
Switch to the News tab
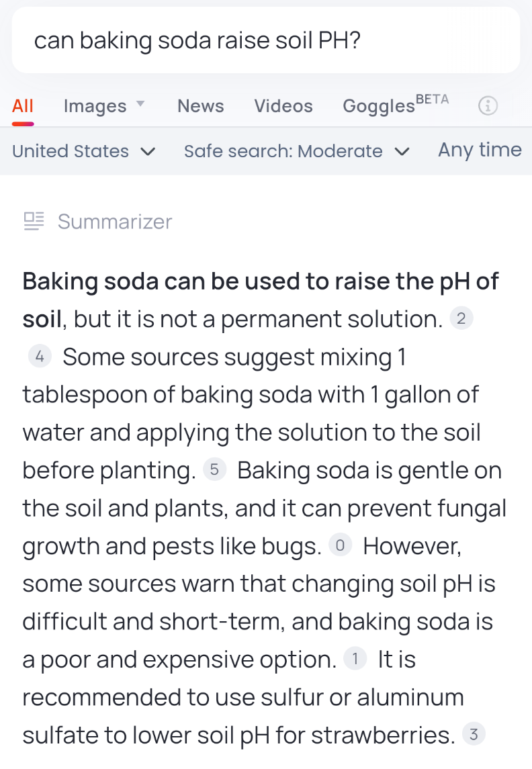tap(201, 106)
